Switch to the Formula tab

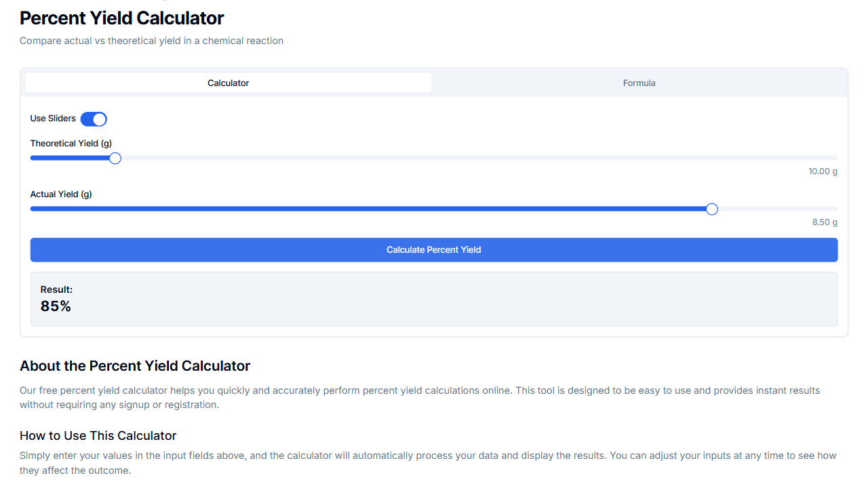[638, 82]
